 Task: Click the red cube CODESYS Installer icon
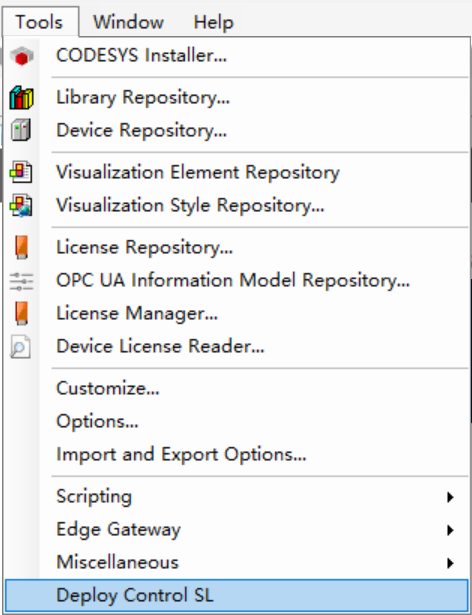pos(22,56)
